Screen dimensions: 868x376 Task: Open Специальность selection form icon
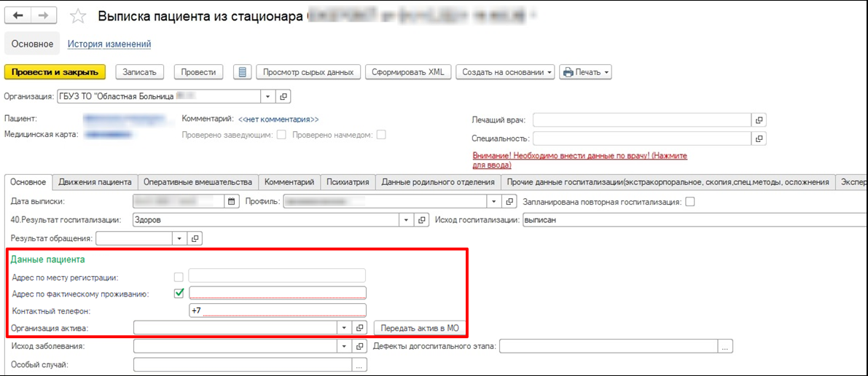point(759,138)
